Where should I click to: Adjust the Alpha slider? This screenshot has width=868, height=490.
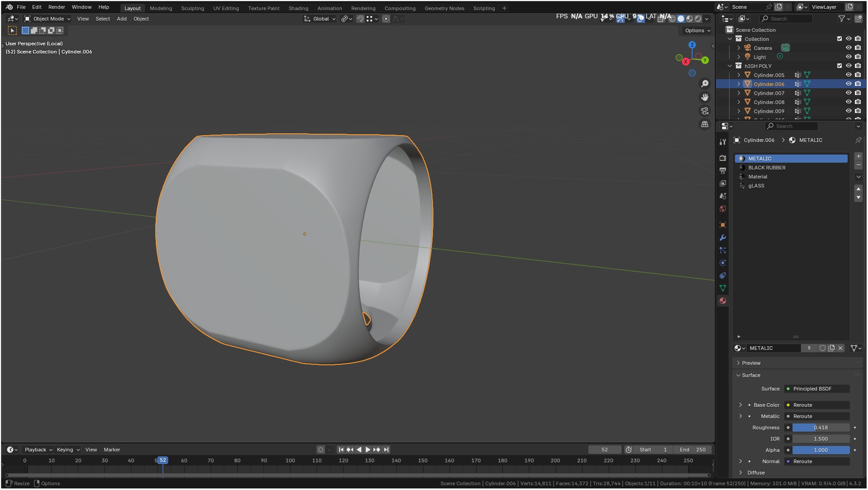[821, 451]
